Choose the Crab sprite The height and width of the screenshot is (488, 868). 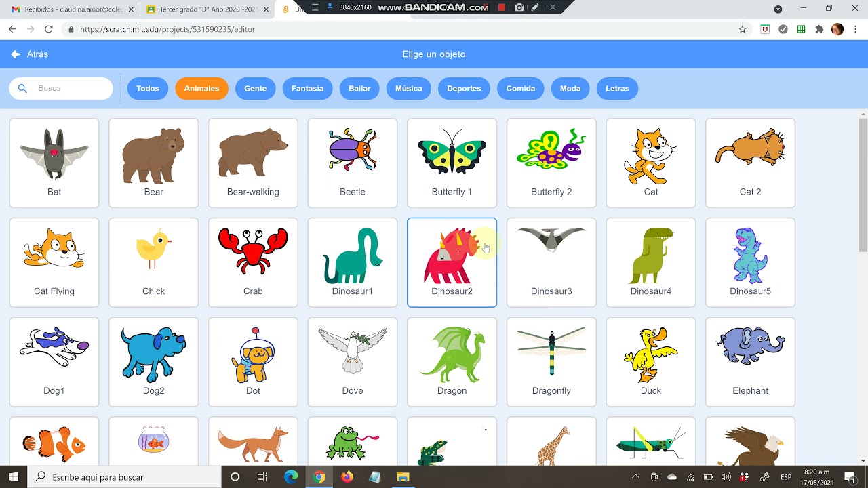pos(253,262)
